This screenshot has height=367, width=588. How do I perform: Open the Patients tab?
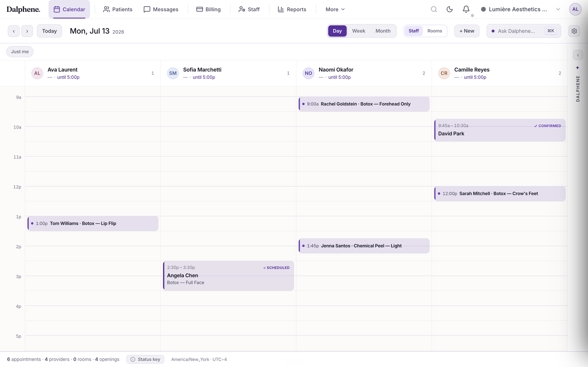pos(118,9)
